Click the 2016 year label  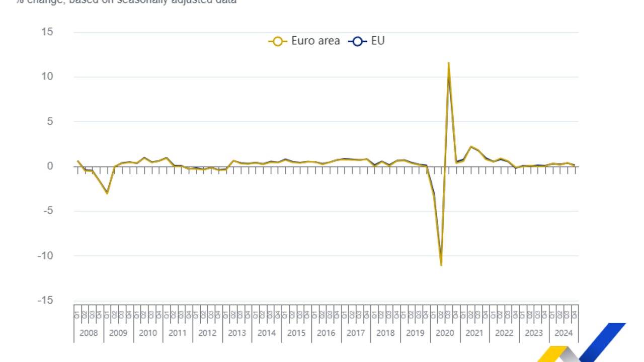(x=326, y=333)
